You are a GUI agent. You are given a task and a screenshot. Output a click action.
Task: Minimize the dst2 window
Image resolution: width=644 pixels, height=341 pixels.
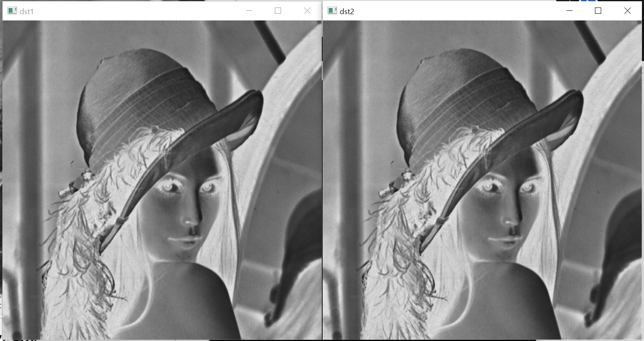(x=570, y=11)
